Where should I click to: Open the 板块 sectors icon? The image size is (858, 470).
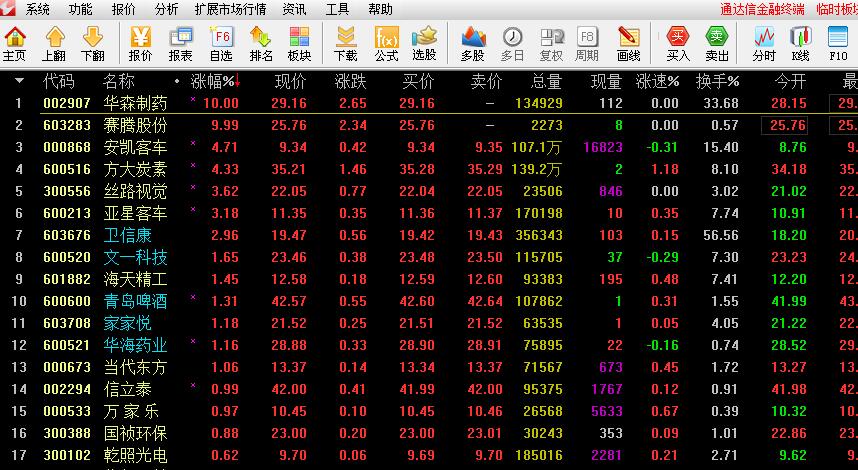click(299, 44)
